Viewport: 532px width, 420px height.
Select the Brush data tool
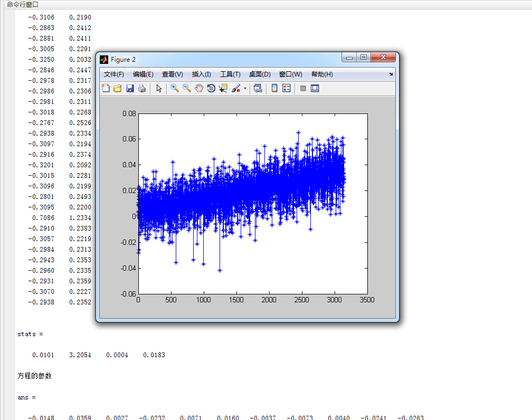[x=236, y=89]
